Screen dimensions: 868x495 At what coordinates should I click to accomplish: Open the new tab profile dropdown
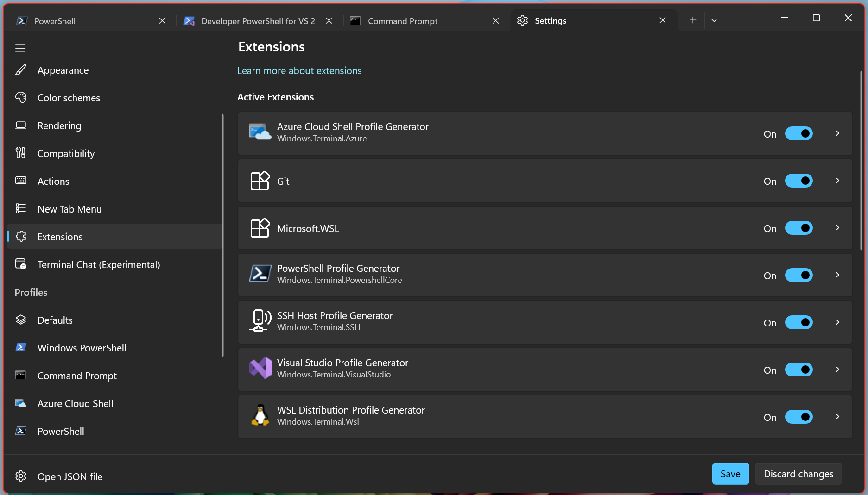point(714,20)
